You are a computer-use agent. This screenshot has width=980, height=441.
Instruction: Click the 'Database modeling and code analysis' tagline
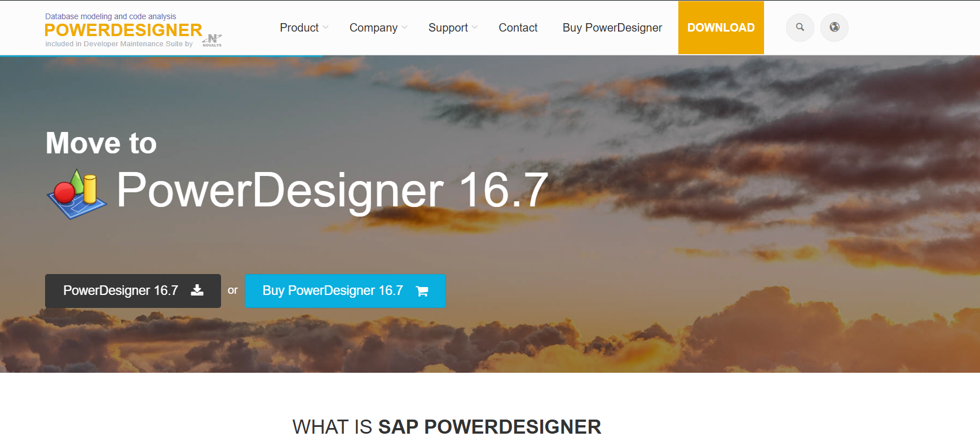point(111,16)
